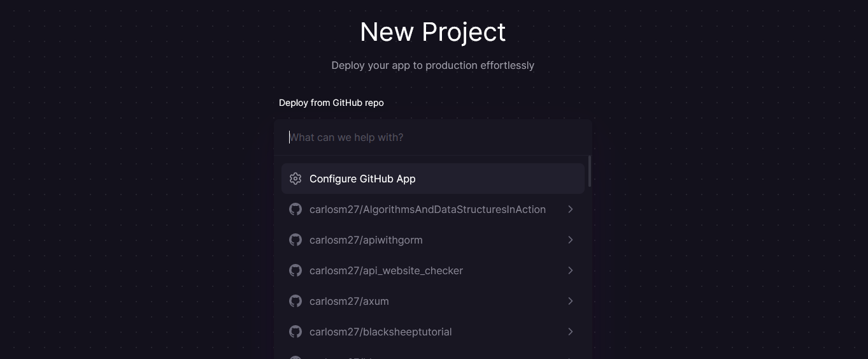Select the carlosm27/axum repository name

[x=349, y=301]
